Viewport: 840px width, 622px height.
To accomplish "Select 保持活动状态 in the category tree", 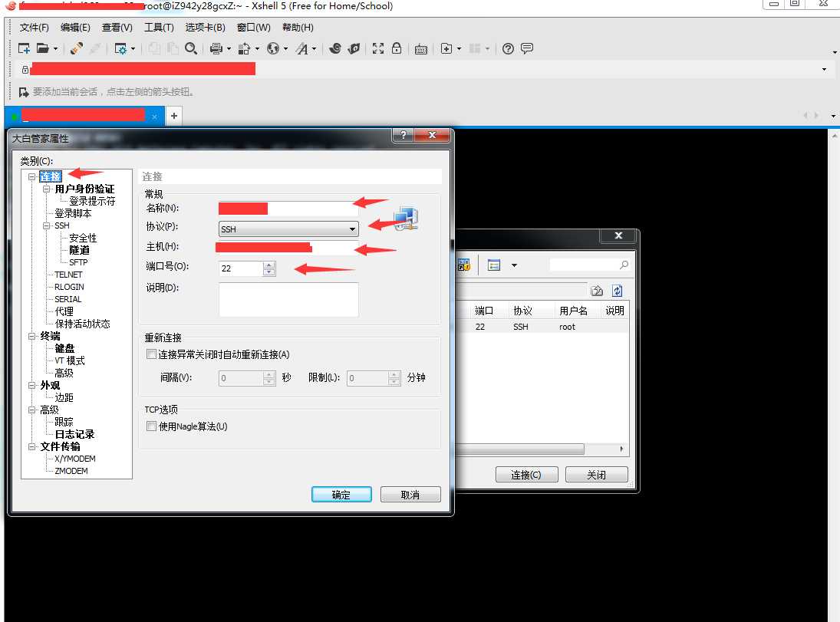I will point(83,324).
